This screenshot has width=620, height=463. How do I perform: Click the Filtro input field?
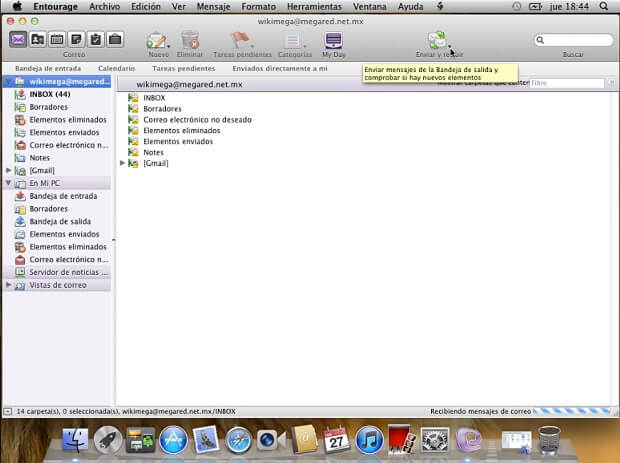click(567, 83)
